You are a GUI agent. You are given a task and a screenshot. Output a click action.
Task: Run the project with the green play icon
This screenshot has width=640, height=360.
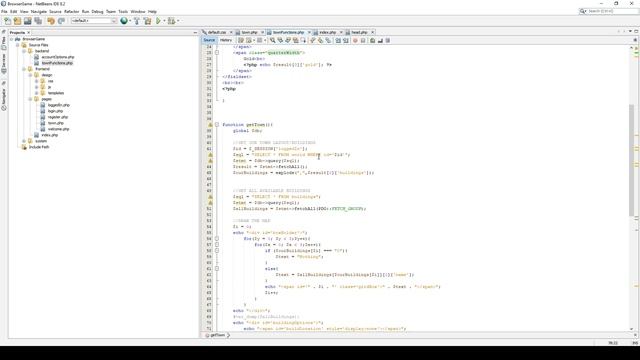158,21
